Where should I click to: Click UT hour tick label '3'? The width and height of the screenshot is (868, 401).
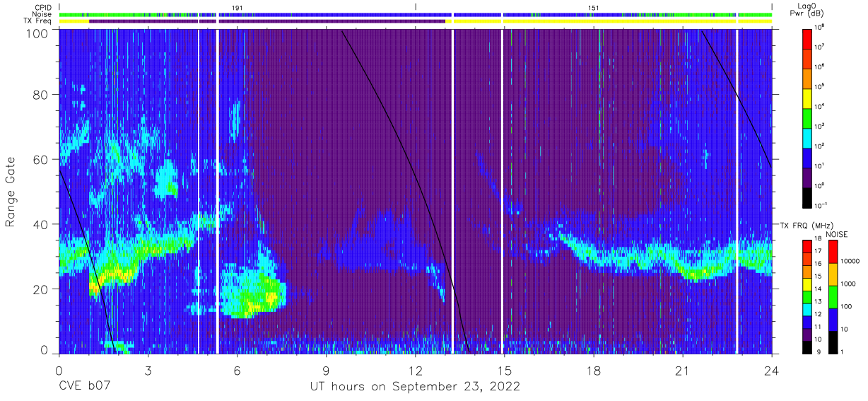click(x=148, y=370)
